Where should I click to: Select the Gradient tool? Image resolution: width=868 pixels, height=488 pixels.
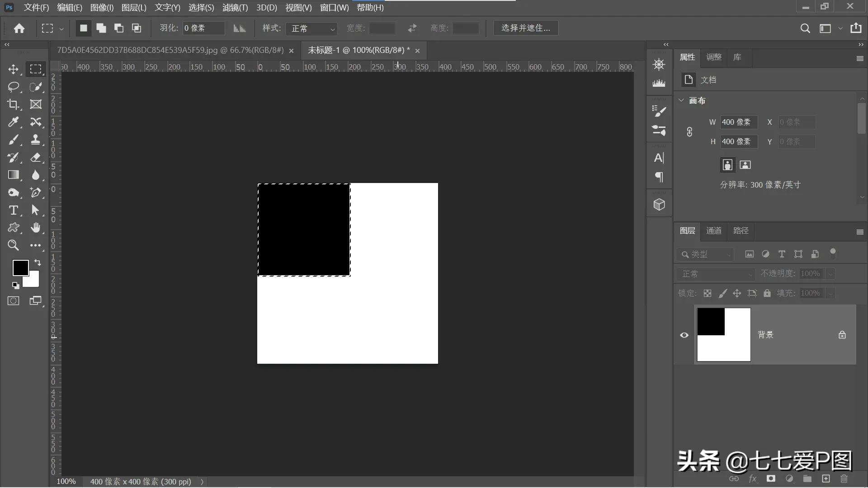(13, 175)
